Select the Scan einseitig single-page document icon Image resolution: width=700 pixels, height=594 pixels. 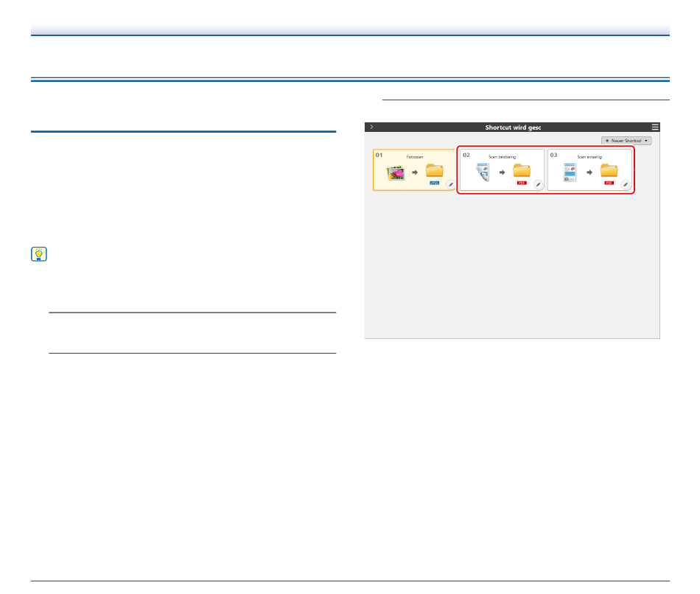point(570,172)
